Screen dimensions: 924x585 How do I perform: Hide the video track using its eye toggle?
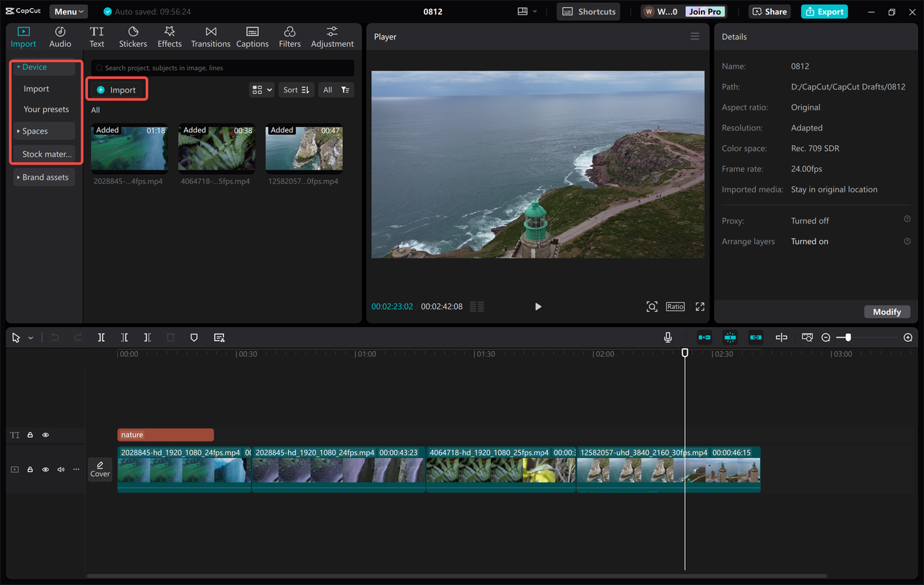point(45,469)
